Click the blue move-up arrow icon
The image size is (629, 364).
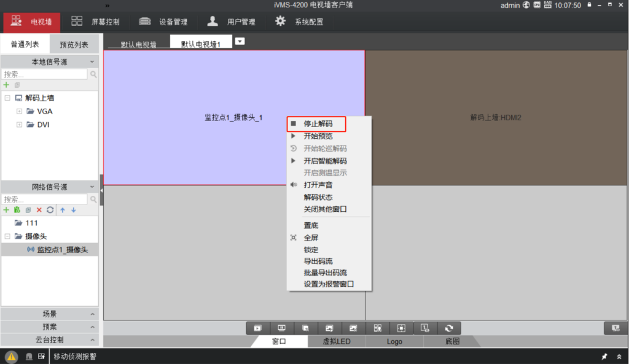click(x=62, y=210)
